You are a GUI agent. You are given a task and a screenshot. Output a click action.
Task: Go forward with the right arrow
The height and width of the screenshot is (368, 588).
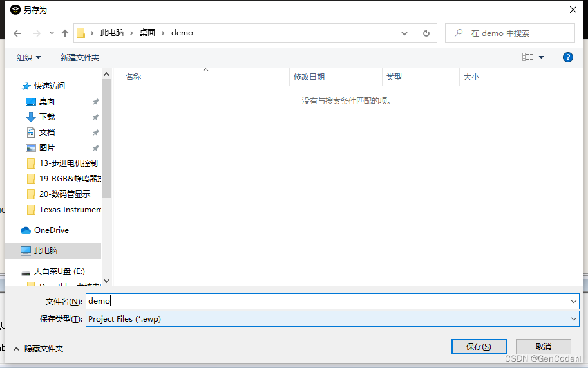pyautogui.click(x=36, y=33)
